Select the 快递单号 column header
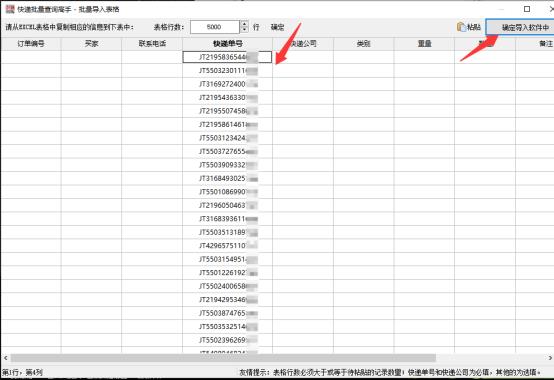 tap(228, 44)
